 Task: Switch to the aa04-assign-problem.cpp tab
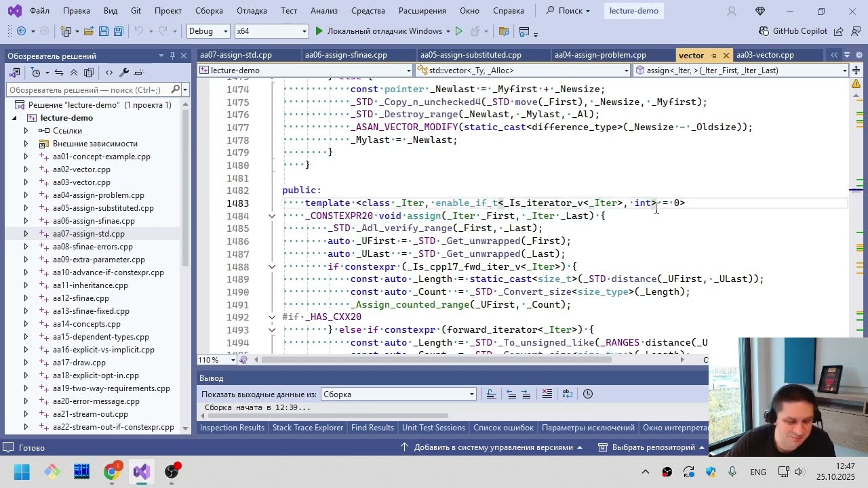point(600,55)
